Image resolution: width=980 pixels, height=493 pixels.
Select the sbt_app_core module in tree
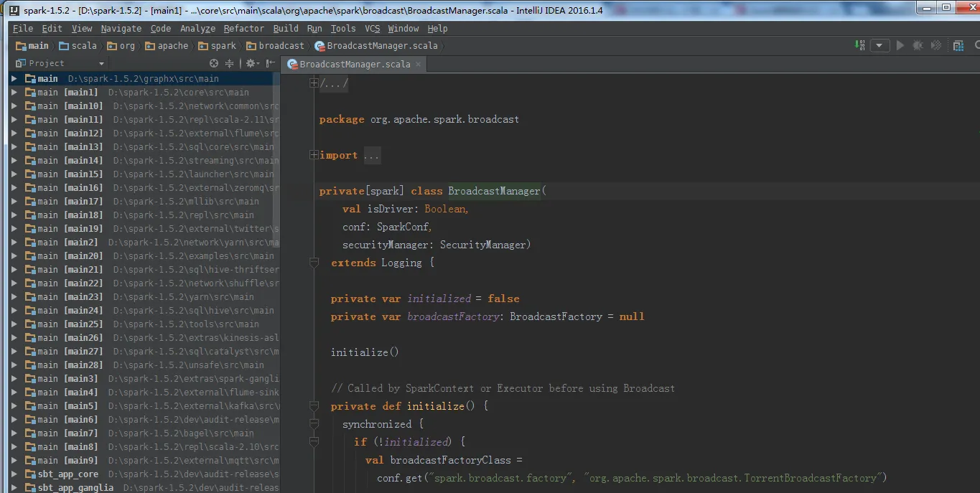point(67,474)
